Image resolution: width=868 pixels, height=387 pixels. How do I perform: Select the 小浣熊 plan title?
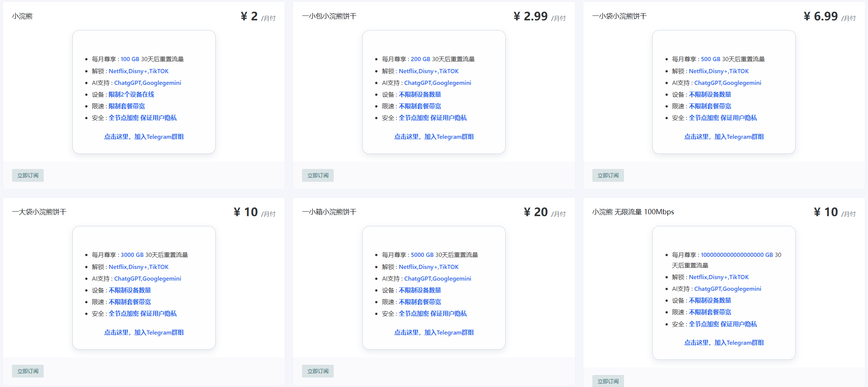pyautogui.click(x=22, y=16)
